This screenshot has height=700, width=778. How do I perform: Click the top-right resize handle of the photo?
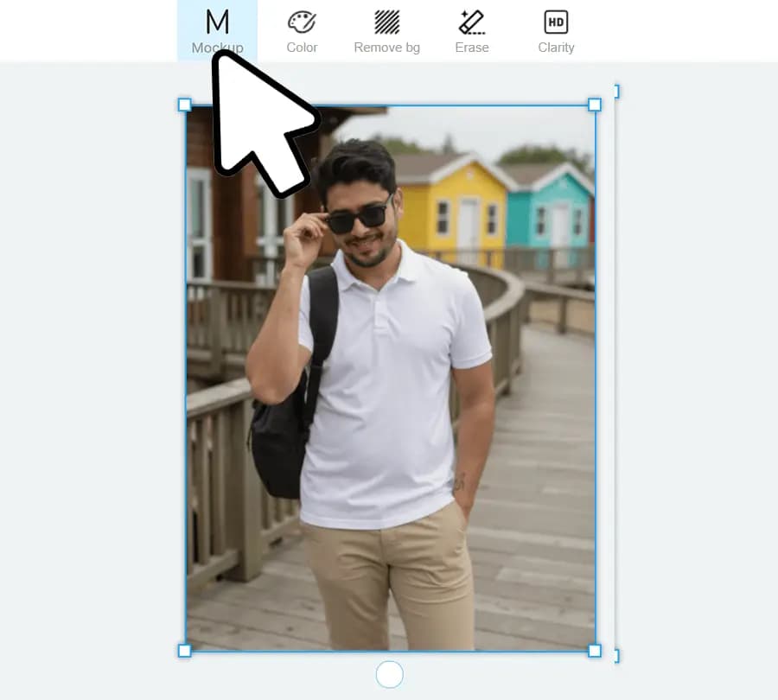595,105
